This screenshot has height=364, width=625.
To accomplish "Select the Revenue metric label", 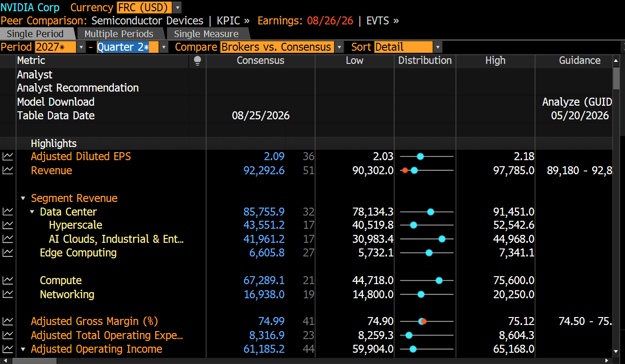I will coord(52,170).
